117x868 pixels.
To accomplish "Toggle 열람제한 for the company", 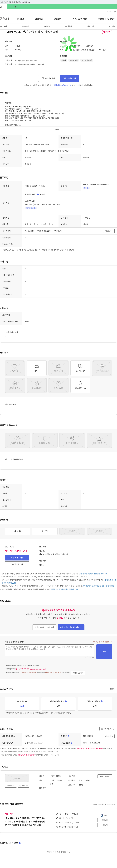I will (x=23, y=786).
